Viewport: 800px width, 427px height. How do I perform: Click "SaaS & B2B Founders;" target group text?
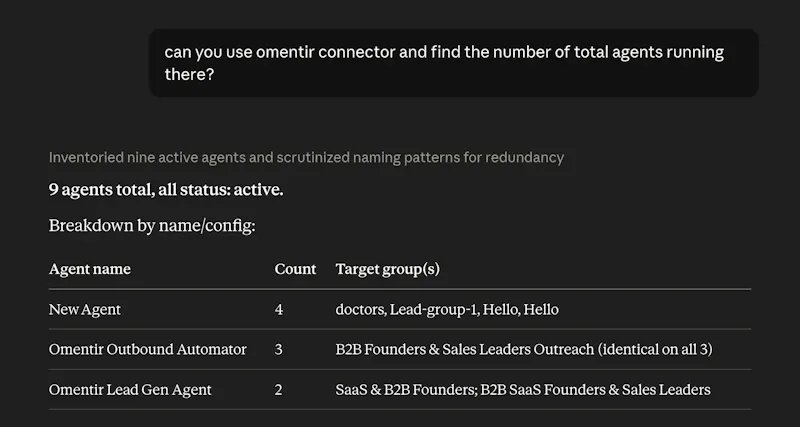click(x=406, y=390)
